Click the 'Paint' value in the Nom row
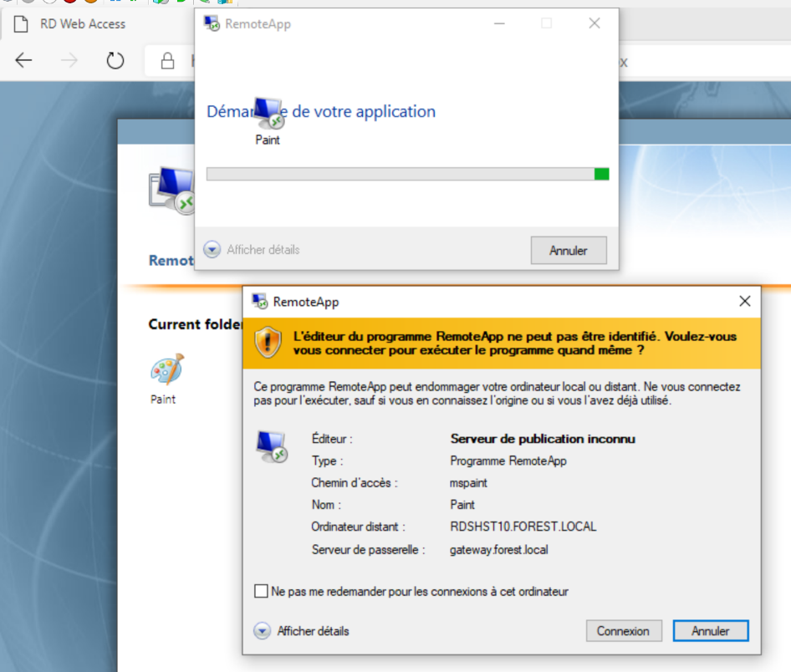This screenshot has height=672, width=791. 462,505
